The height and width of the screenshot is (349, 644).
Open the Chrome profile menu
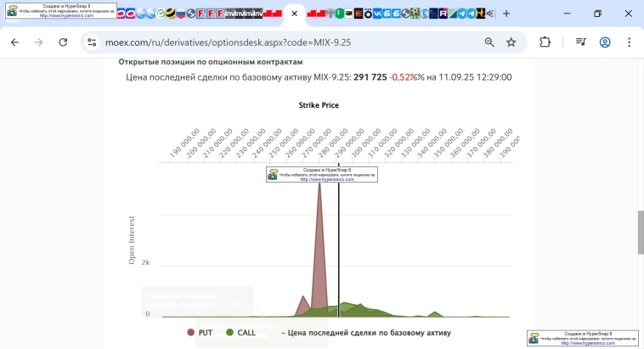pos(605,42)
